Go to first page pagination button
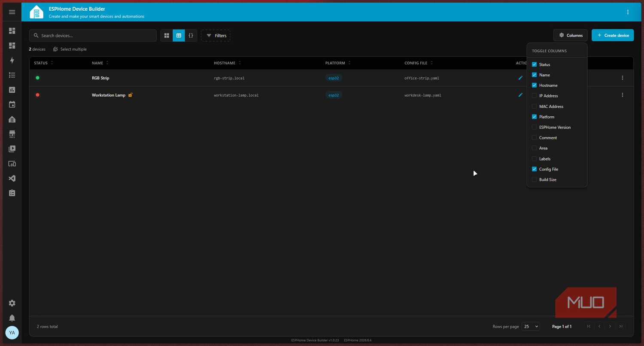 click(589, 327)
